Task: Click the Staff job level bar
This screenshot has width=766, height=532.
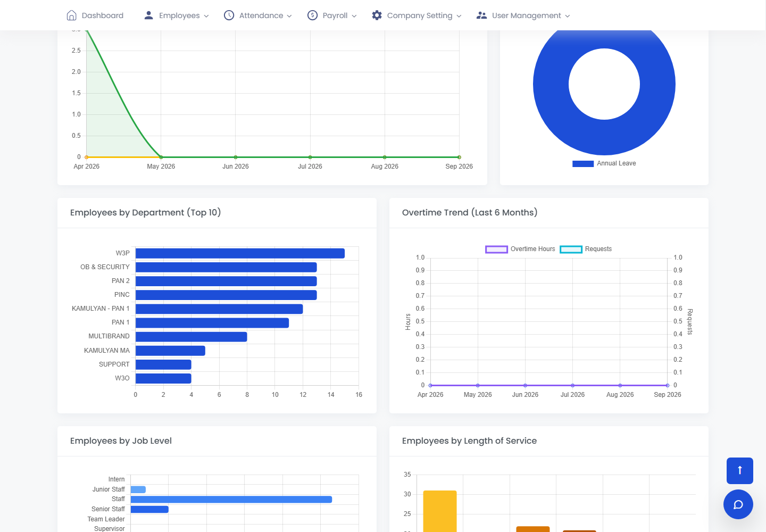Action: tap(231, 500)
